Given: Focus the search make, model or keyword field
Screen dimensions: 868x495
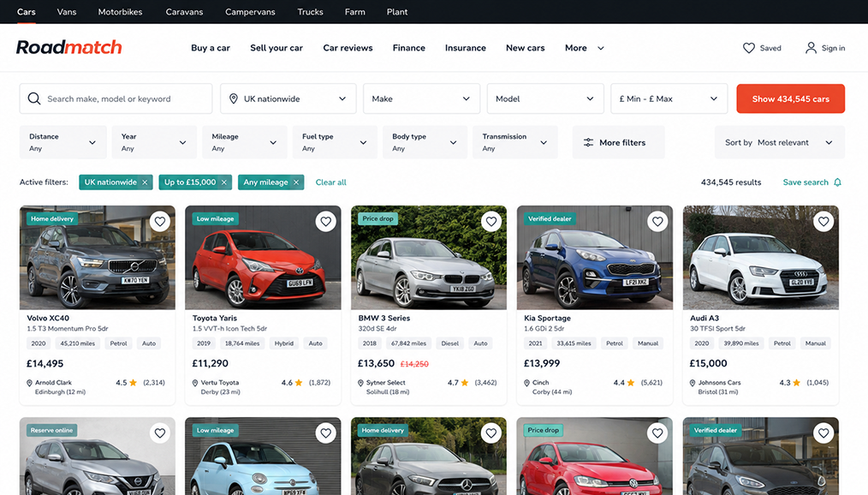Looking at the screenshot, I should [116, 98].
